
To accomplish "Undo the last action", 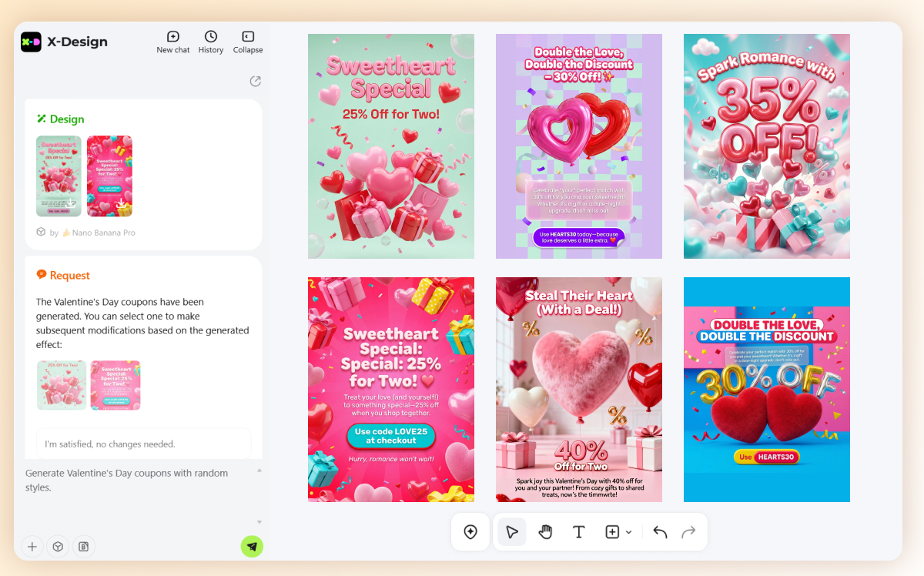I will click(x=659, y=531).
